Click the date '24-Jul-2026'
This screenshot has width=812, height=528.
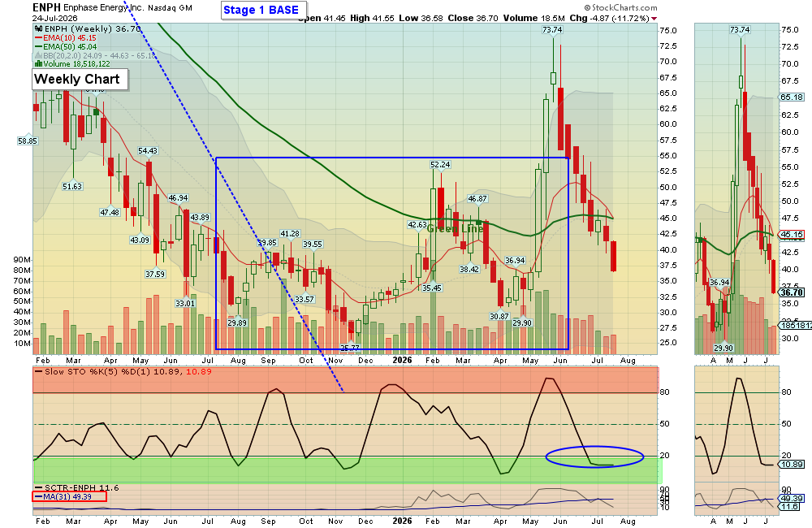tap(55, 18)
